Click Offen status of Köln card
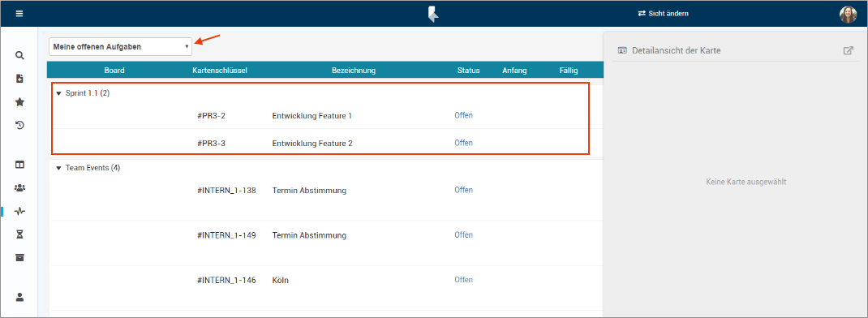This screenshot has height=318, width=868. (464, 280)
